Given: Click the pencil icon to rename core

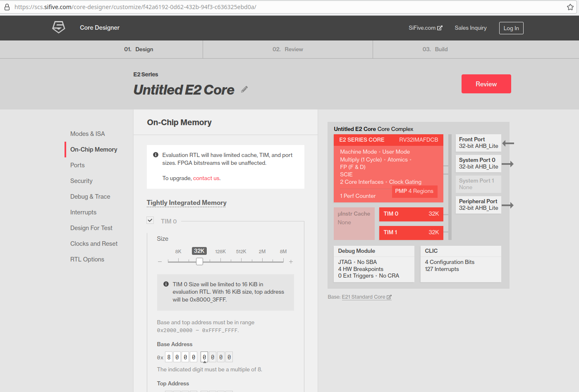Looking at the screenshot, I should point(244,89).
